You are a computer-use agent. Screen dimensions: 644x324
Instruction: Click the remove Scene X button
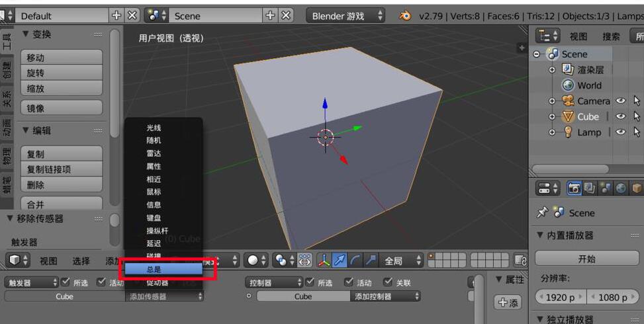pos(287,15)
